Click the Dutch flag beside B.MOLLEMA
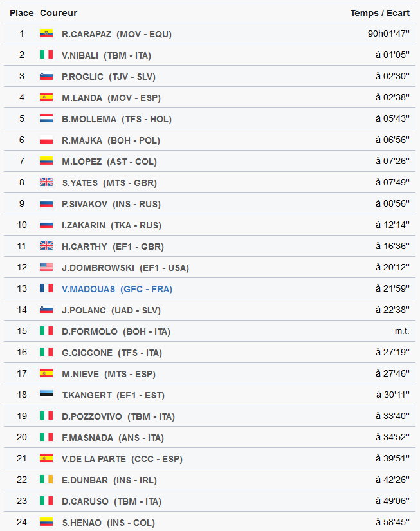 [46, 118]
